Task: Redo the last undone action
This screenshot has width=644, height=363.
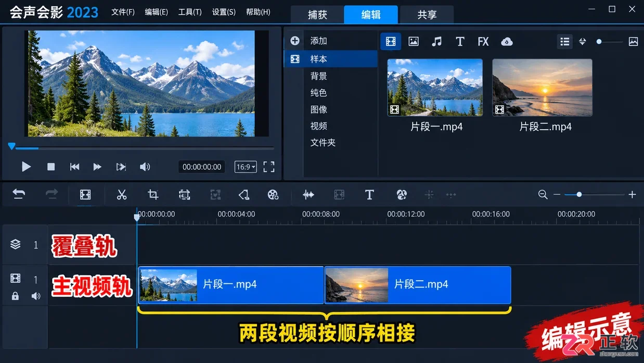Action: point(51,194)
